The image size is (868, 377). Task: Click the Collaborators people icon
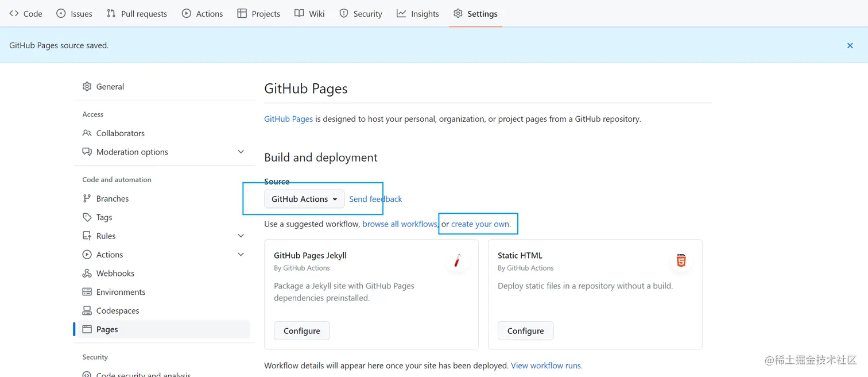tap(87, 133)
